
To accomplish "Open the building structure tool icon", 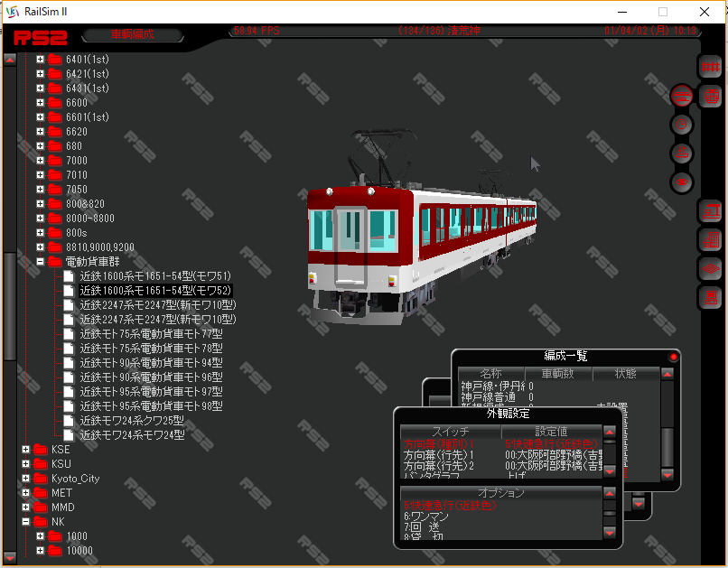I will click(x=711, y=240).
